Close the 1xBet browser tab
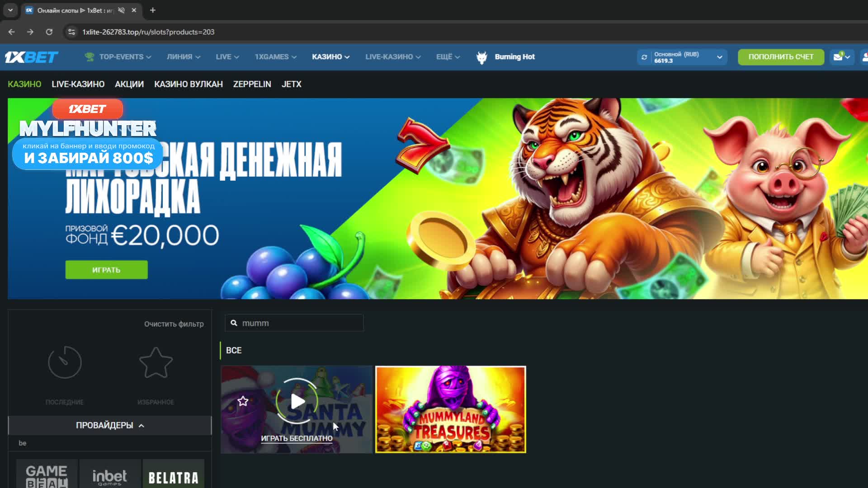 (134, 10)
